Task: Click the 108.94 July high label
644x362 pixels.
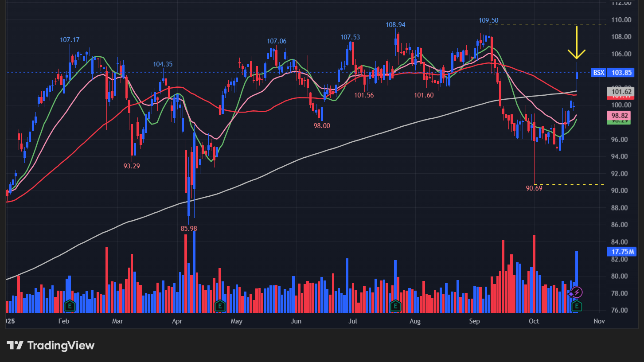Action: (395, 25)
